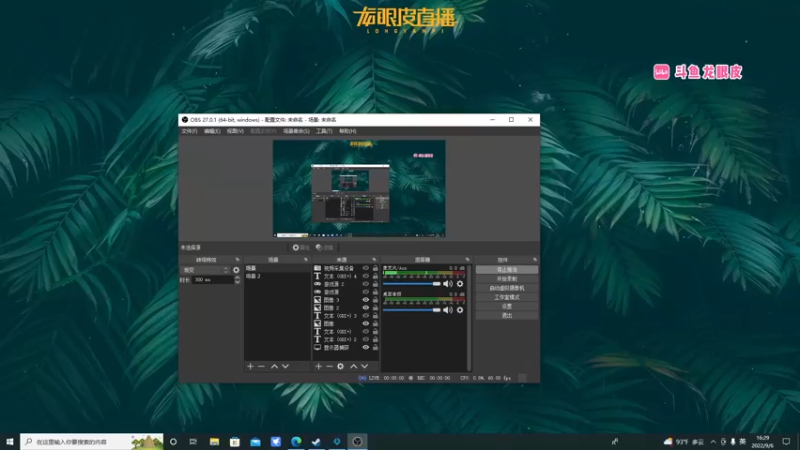Lock the 图像 3 source
The height and width of the screenshot is (450, 800).
[375, 300]
